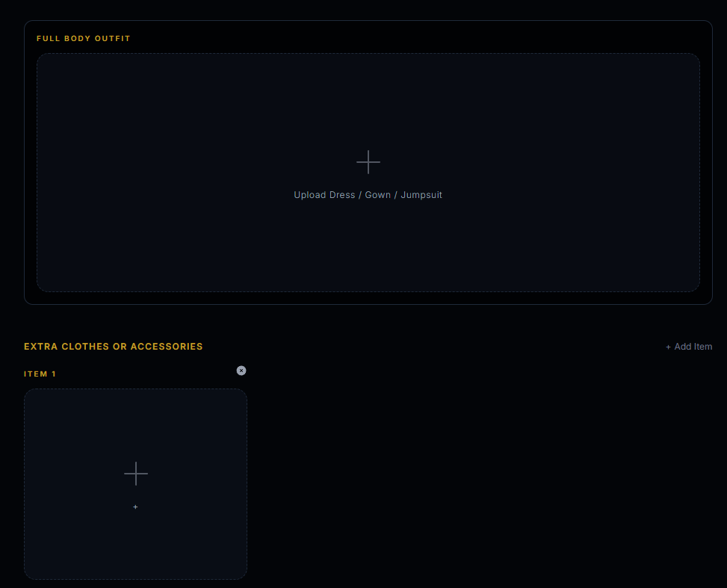Remove Item 1 with the X icon
Viewport: 727px width, 588px height.
(x=241, y=371)
